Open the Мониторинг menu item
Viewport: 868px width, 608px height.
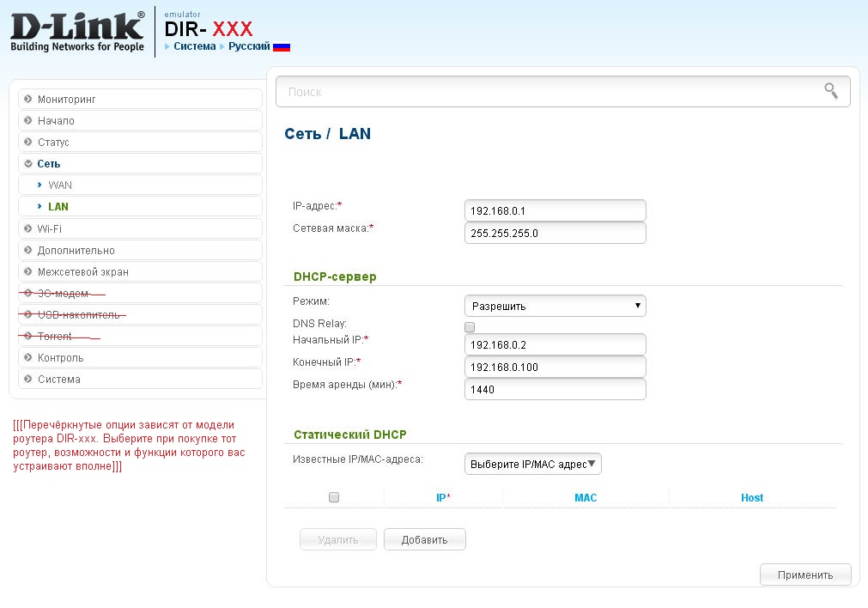(x=140, y=99)
